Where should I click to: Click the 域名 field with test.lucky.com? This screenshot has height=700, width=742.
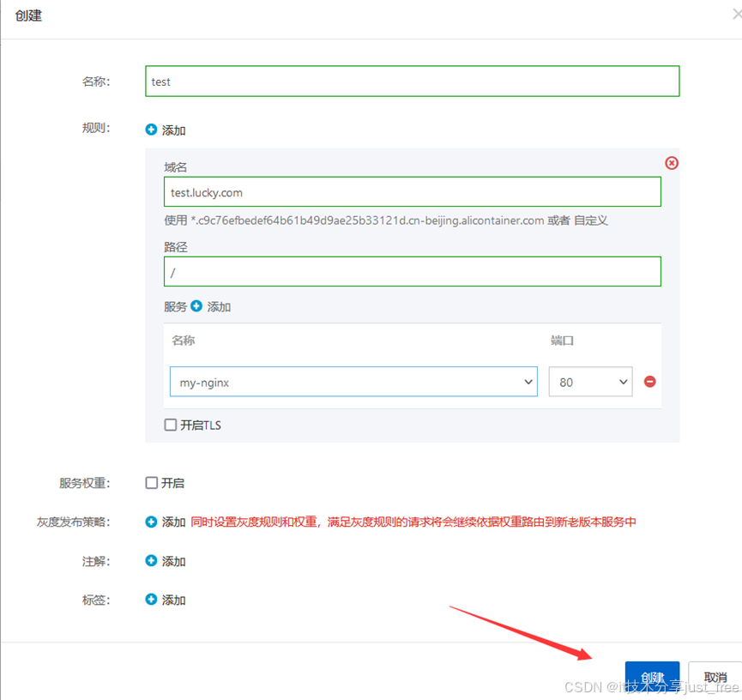click(412, 191)
